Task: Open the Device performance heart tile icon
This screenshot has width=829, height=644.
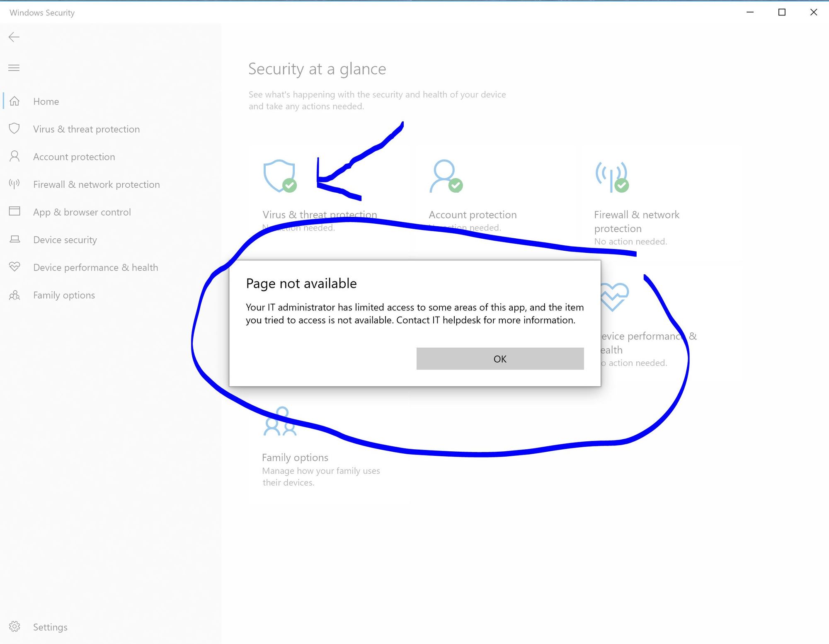Action: 615,297
